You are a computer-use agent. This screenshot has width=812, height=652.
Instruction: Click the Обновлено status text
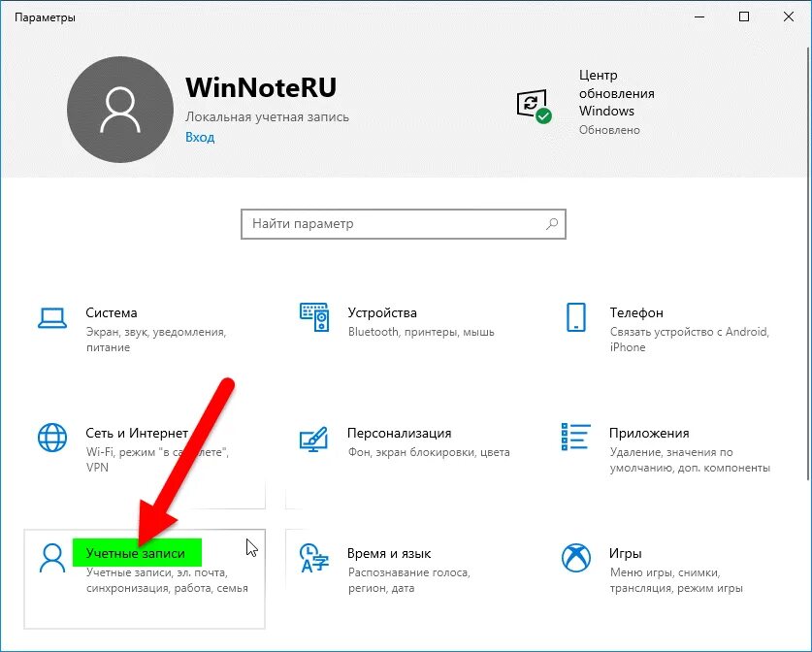tap(609, 130)
